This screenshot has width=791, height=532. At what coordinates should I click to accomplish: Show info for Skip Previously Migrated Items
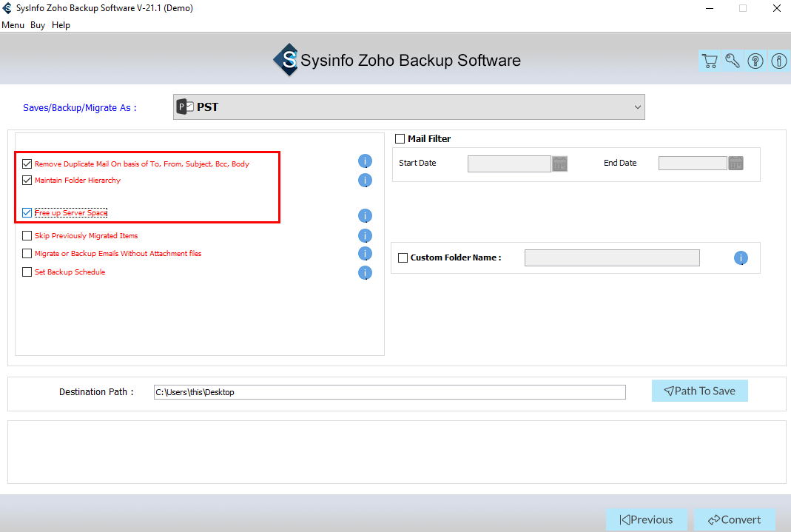pyautogui.click(x=365, y=235)
